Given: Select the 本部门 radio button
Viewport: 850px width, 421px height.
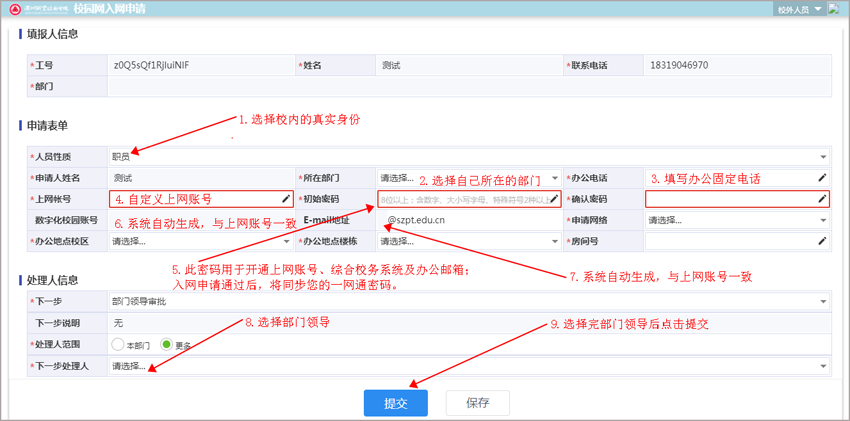Looking at the screenshot, I should click(x=118, y=344).
